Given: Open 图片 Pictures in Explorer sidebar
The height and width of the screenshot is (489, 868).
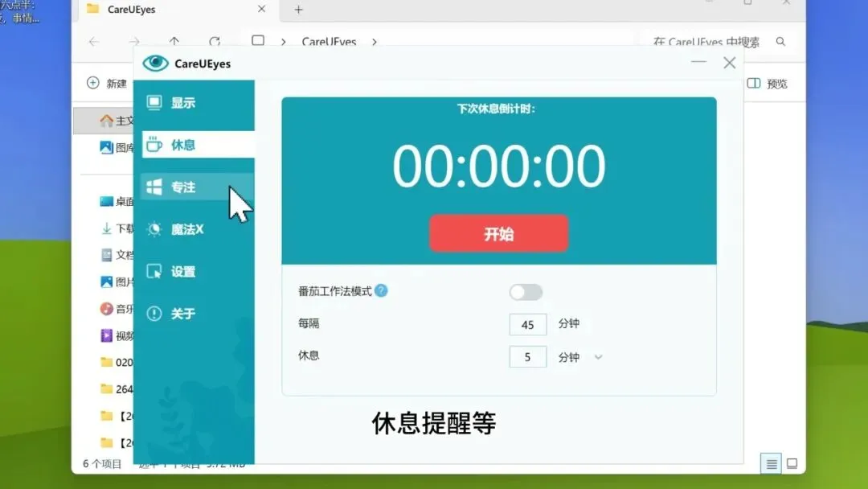Looking at the screenshot, I should [x=117, y=281].
